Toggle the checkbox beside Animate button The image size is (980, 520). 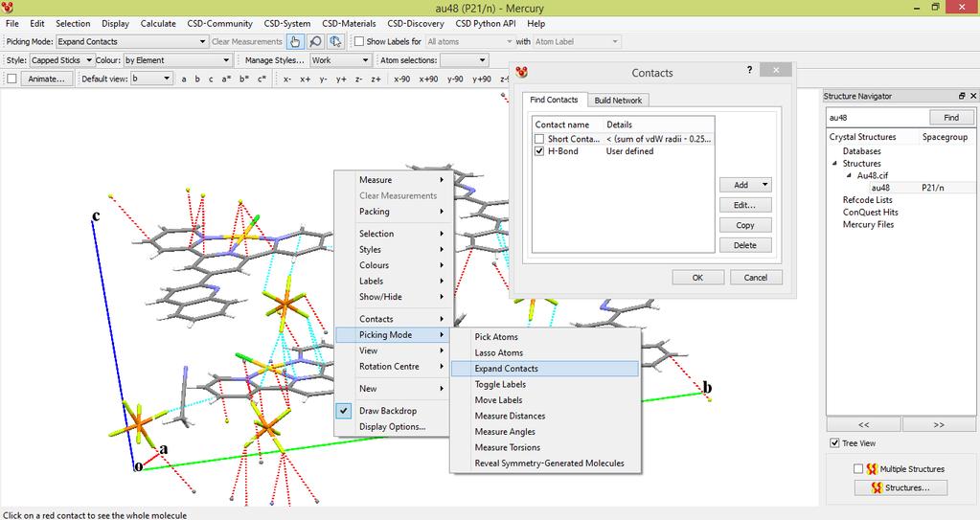(11, 79)
